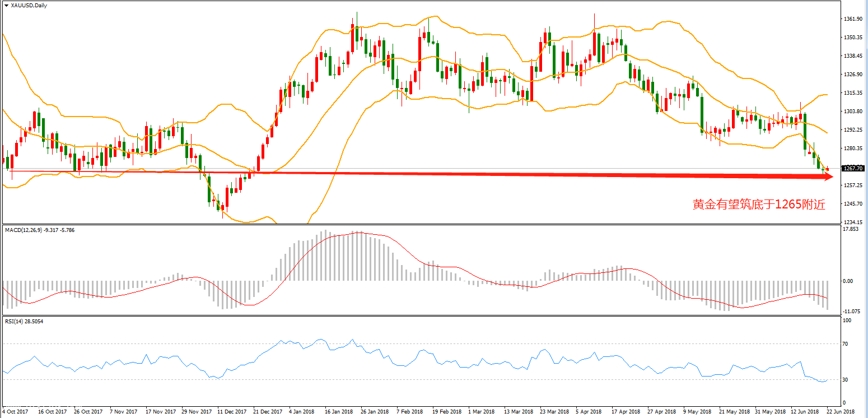Click the 17 Apr 2018 date label

(x=626, y=412)
